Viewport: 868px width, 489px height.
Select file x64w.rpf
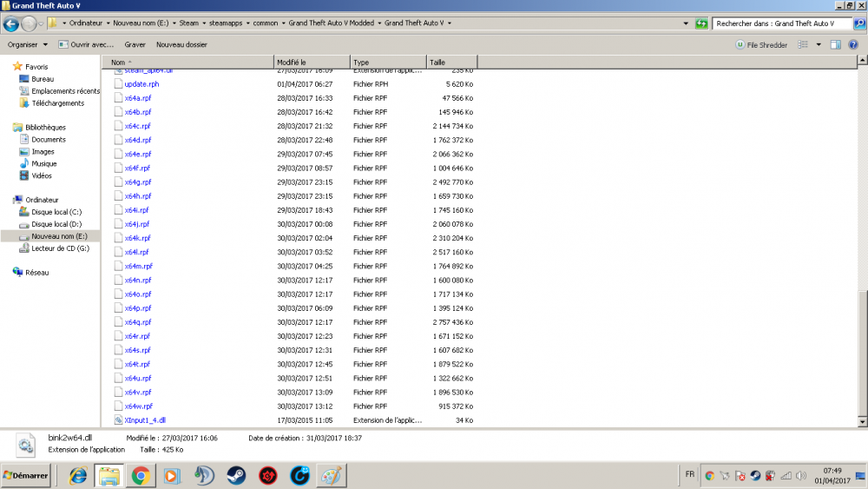pyautogui.click(x=138, y=406)
